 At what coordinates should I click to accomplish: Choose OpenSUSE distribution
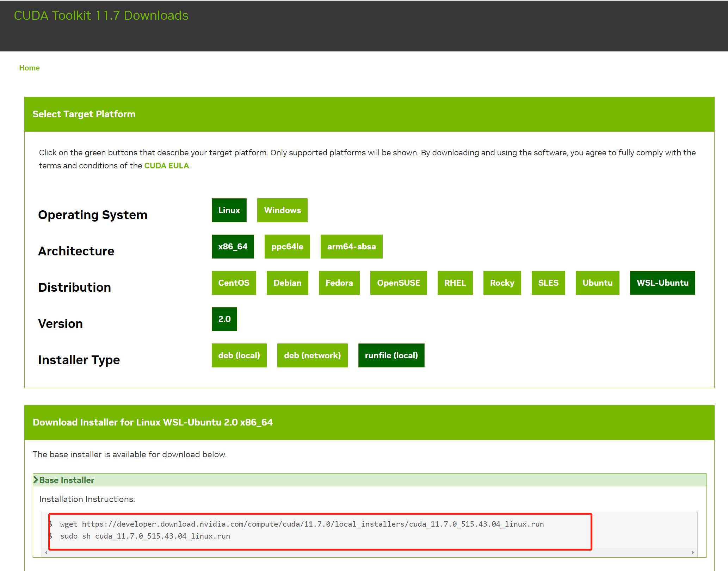coord(398,283)
